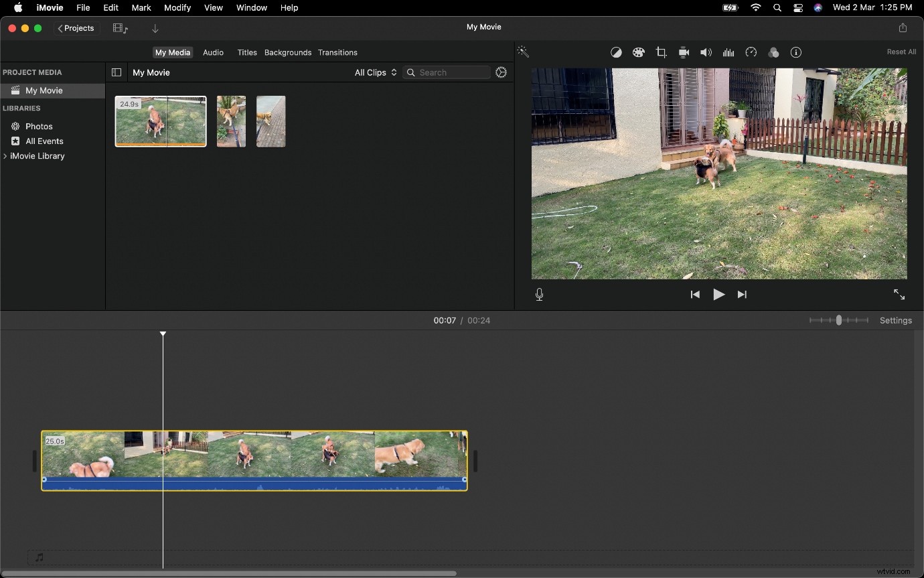Open the Color Balance controls

click(x=616, y=52)
